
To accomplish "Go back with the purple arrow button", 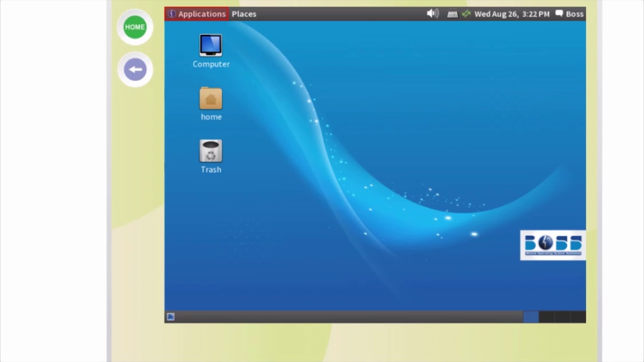I will click(x=135, y=69).
